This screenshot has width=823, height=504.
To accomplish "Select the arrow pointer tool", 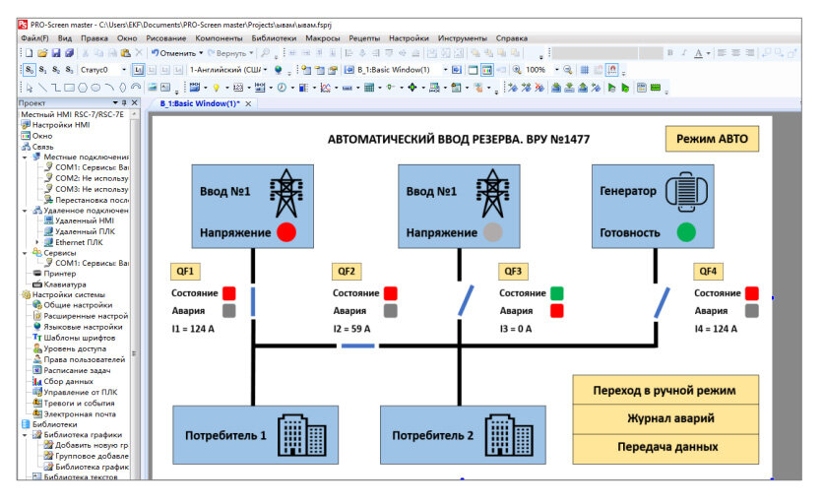I will [x=30, y=88].
